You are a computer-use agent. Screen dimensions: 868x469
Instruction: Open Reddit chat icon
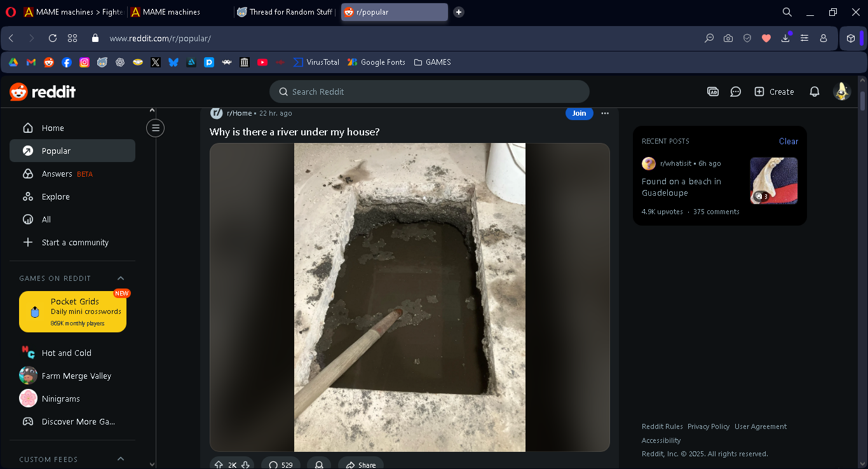click(x=736, y=92)
